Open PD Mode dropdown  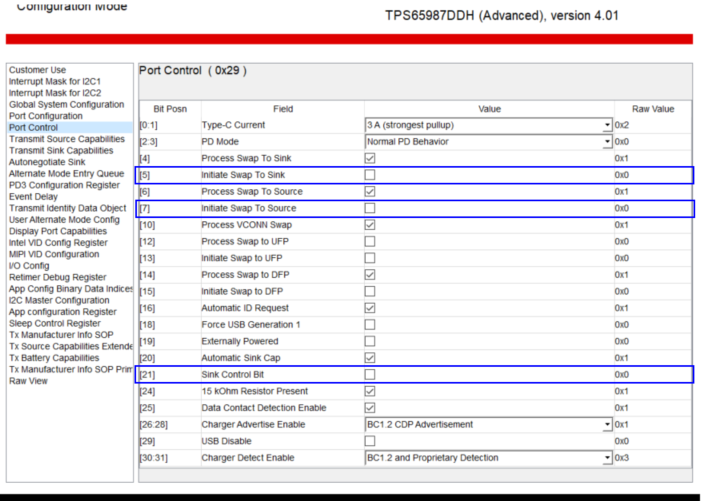489,142
